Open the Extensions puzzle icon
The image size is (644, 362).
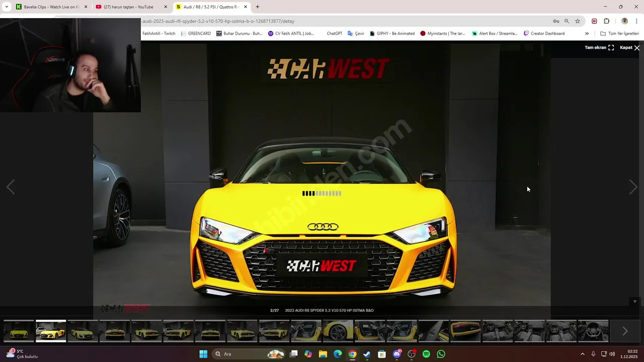tap(606, 21)
